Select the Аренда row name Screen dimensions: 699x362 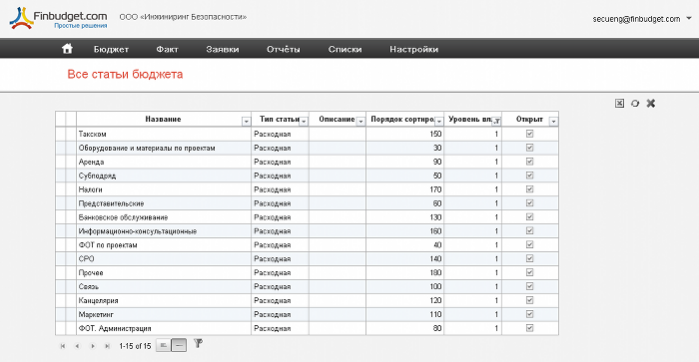(x=91, y=161)
